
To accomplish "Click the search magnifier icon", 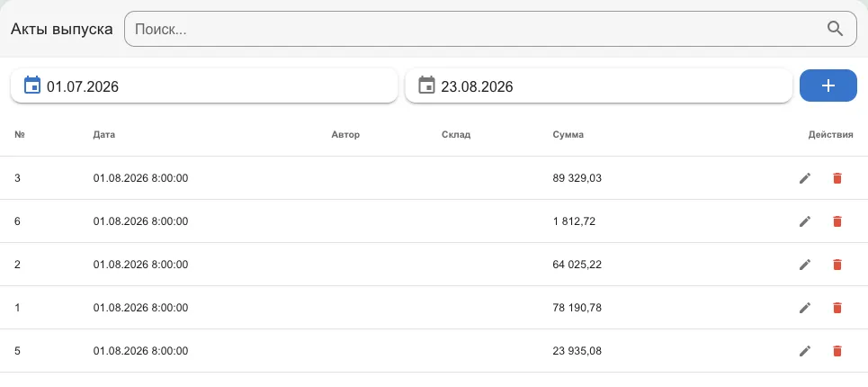I will [835, 29].
